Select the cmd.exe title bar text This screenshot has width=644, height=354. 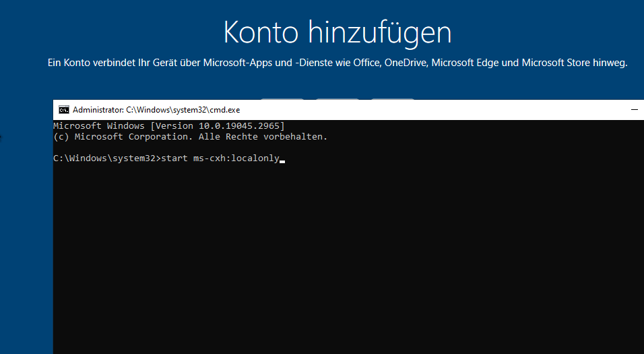pos(156,110)
